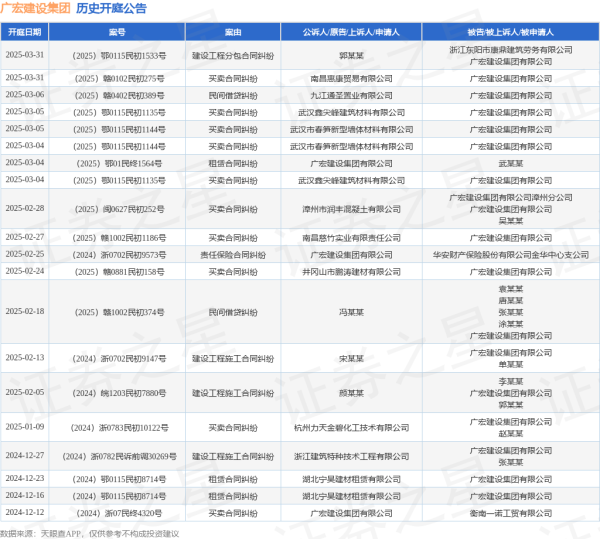Click the 案由 column header

pyautogui.click(x=233, y=32)
